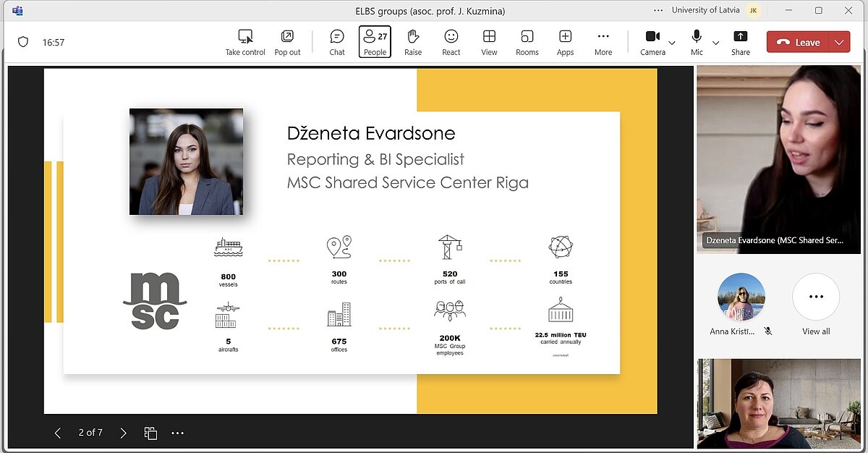Click the slide counter 2 of 7
This screenshot has height=453, width=868.
[90, 433]
